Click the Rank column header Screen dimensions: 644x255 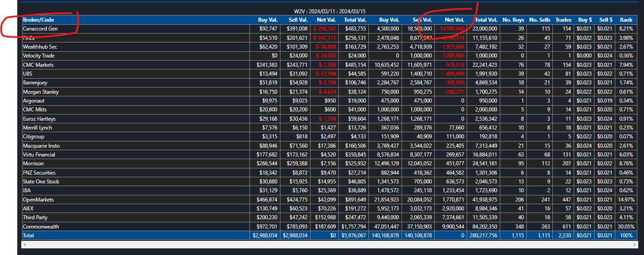coord(626,20)
